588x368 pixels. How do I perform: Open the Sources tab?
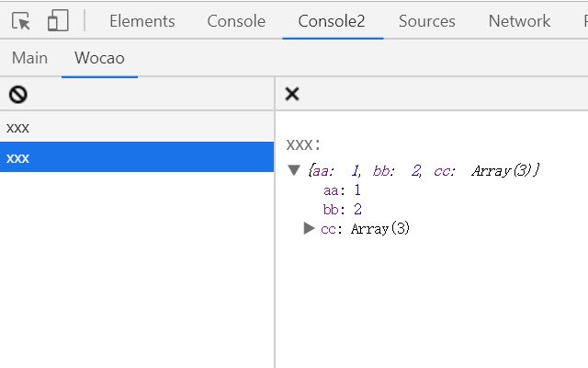(426, 21)
